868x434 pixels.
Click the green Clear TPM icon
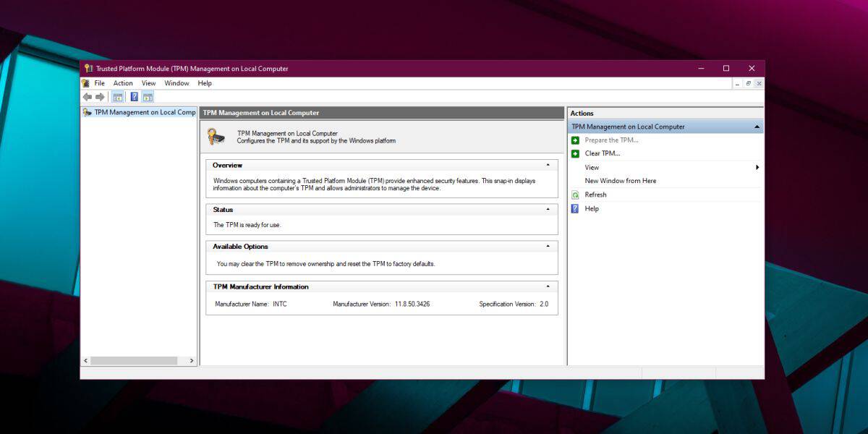(575, 153)
